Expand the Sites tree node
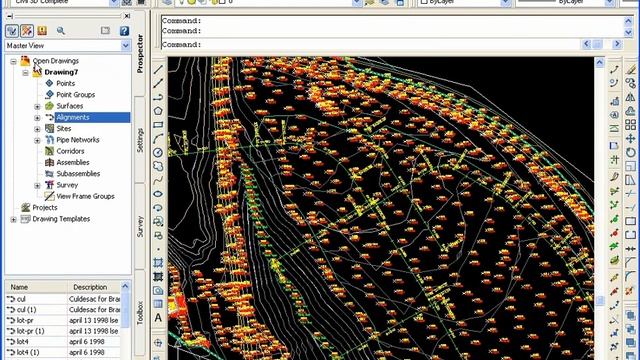Image resolution: width=640 pixels, height=360 pixels. [37, 129]
